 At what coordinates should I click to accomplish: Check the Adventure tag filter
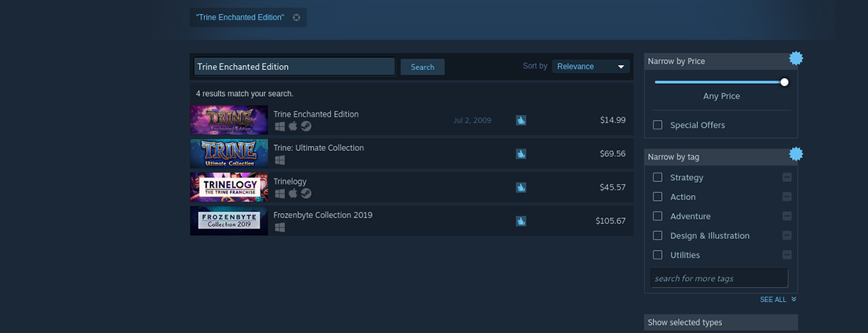point(658,216)
